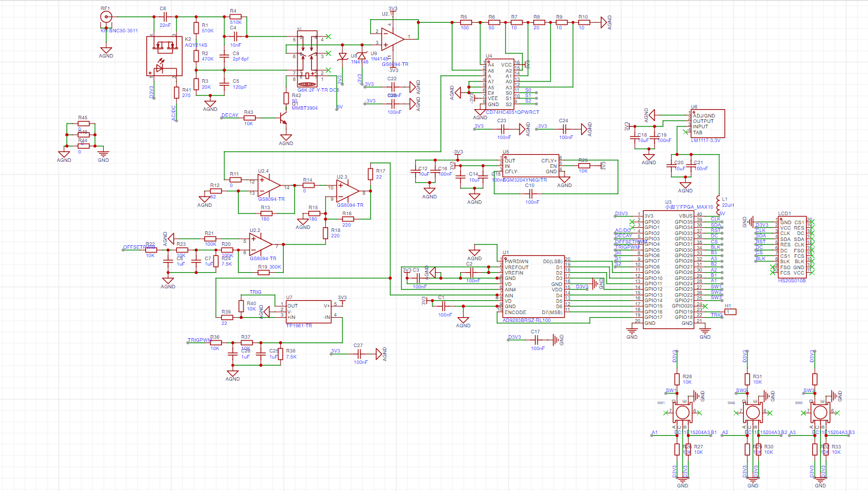Select the U7 TP1961-TR comparator block
This screenshot has width=868, height=491.
pos(308,312)
